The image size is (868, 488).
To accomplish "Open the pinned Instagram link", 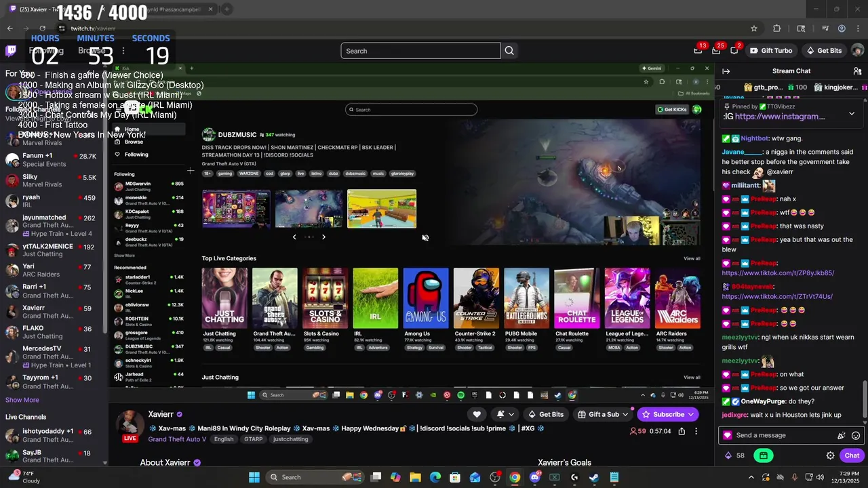I will pos(780,117).
